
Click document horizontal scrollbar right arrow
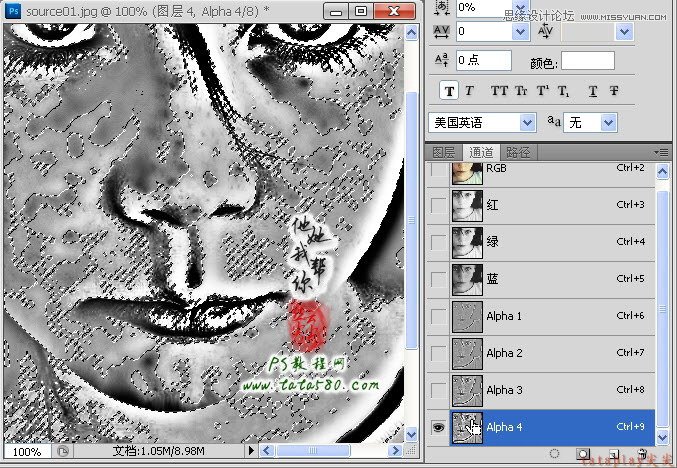pos(394,451)
